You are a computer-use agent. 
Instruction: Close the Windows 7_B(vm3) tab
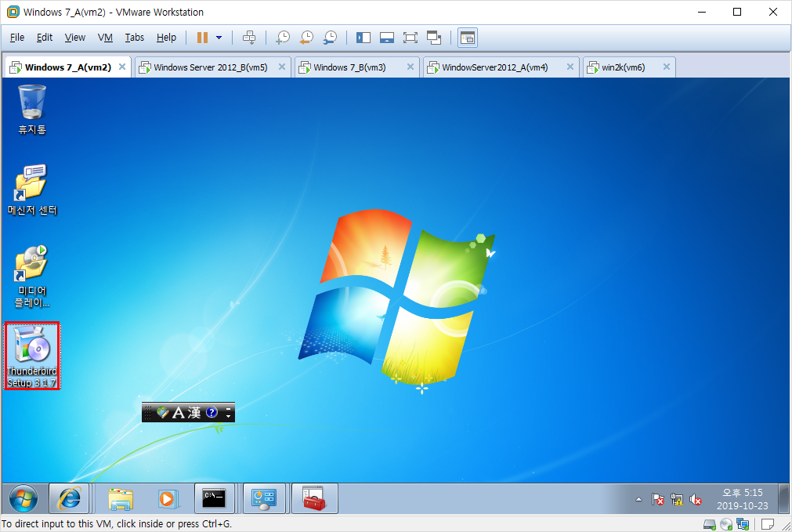(x=410, y=67)
